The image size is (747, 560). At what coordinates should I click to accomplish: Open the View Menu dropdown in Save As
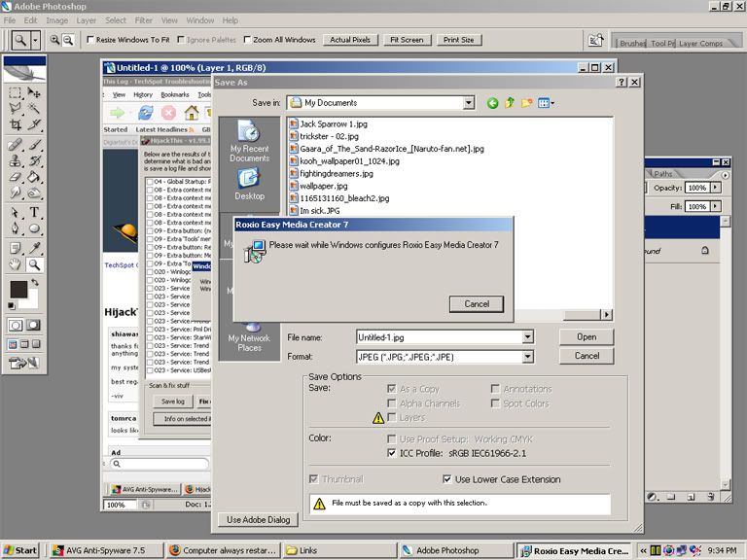coord(546,103)
